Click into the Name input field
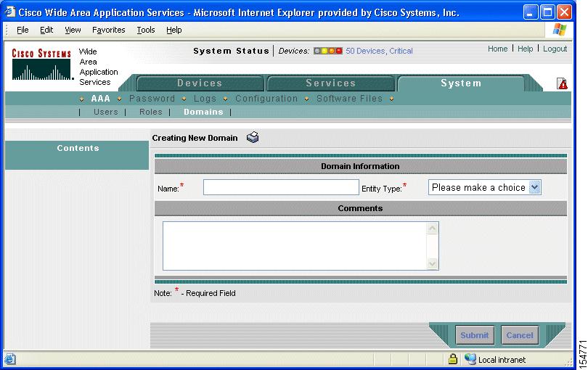 click(281, 187)
